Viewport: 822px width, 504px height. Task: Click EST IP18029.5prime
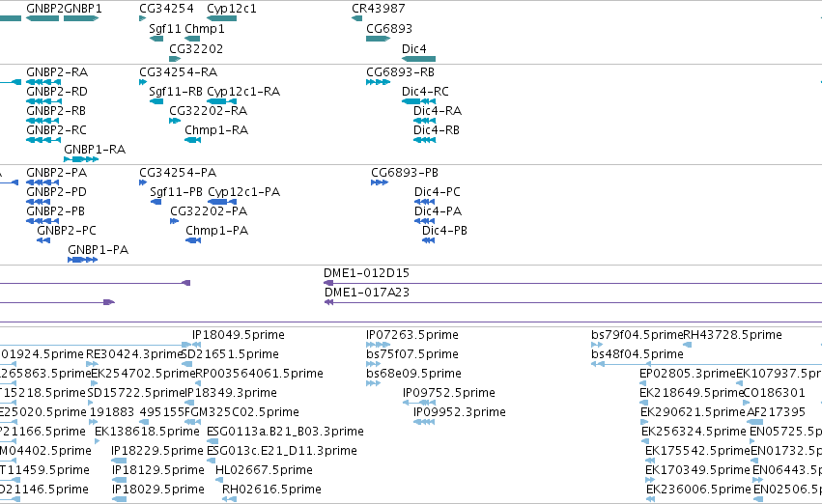coord(158,490)
